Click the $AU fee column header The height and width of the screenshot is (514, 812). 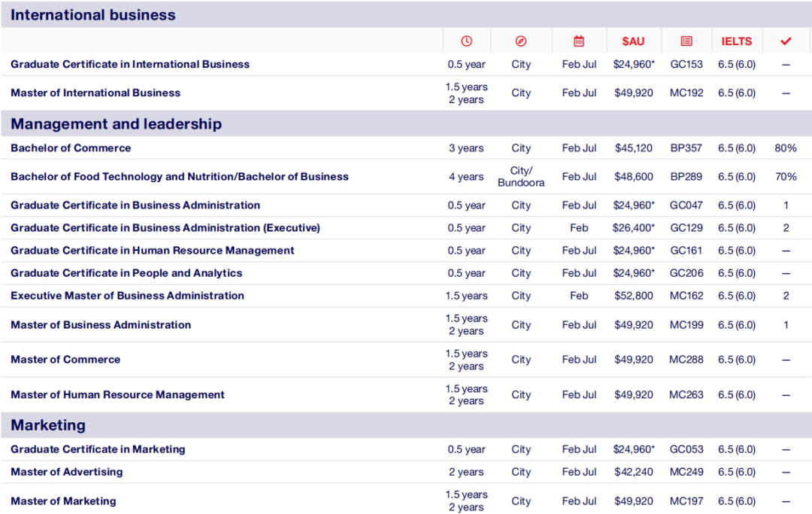click(x=633, y=41)
